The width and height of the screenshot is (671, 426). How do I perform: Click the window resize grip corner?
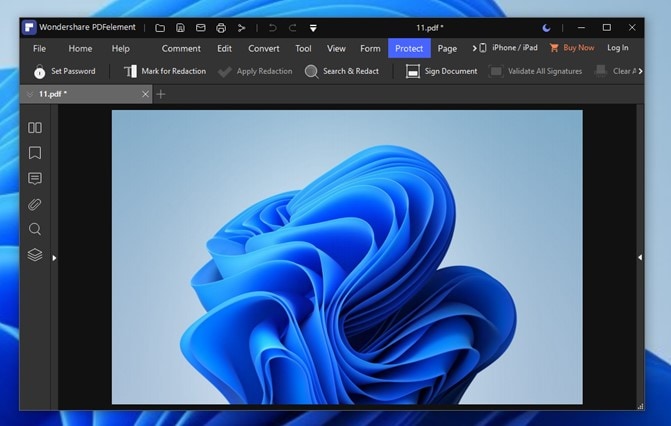click(x=640, y=406)
